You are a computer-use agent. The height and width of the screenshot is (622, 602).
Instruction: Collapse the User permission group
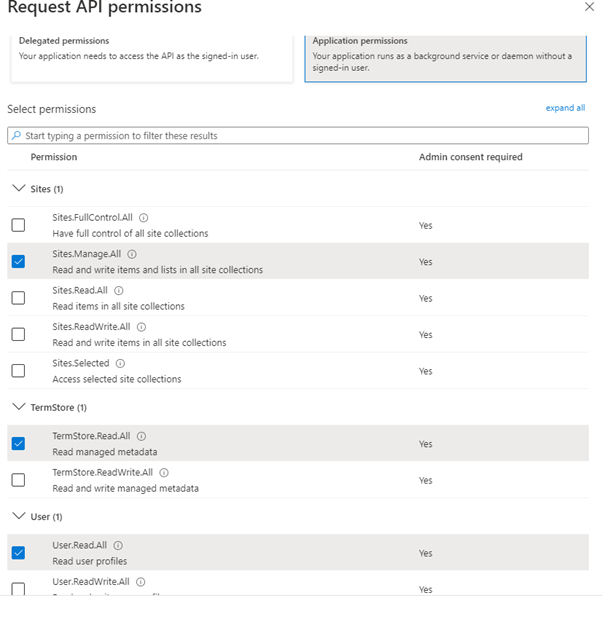[x=18, y=516]
